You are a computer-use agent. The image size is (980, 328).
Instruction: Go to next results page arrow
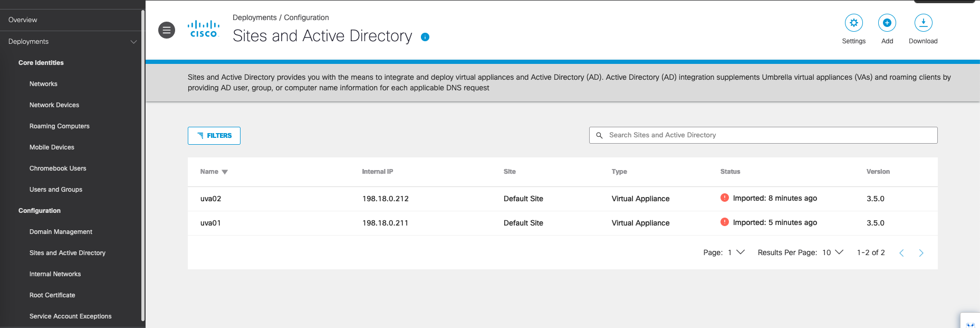pos(921,253)
